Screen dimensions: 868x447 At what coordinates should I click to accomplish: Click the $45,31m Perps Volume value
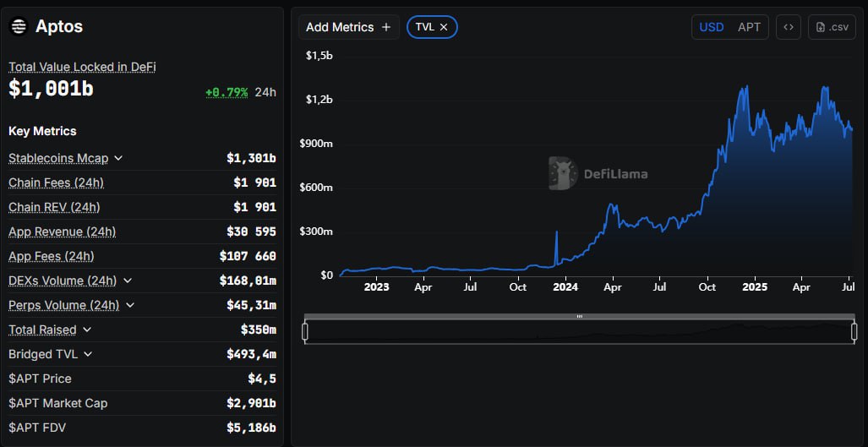(x=251, y=305)
